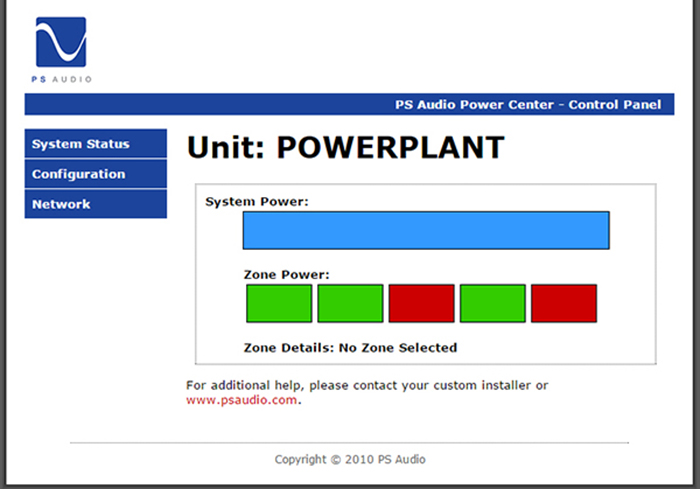
Task: Click the 'Unit: POWERPLANT' heading
Action: 346,147
